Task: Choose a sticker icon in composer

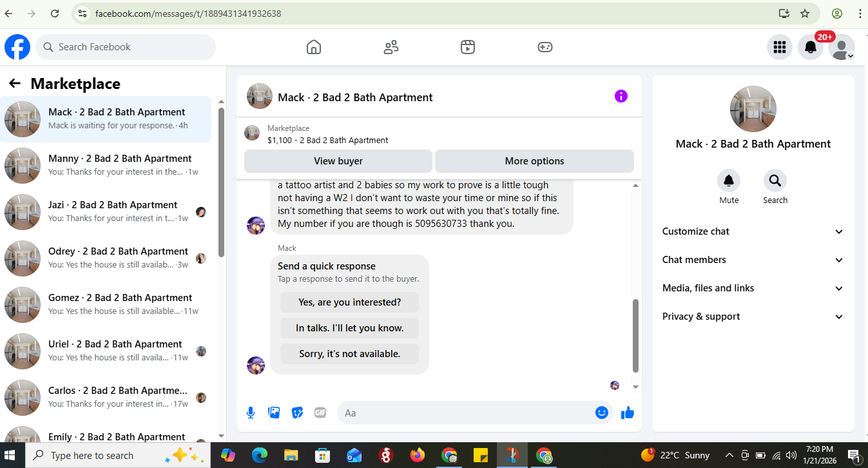Action: coord(297,413)
